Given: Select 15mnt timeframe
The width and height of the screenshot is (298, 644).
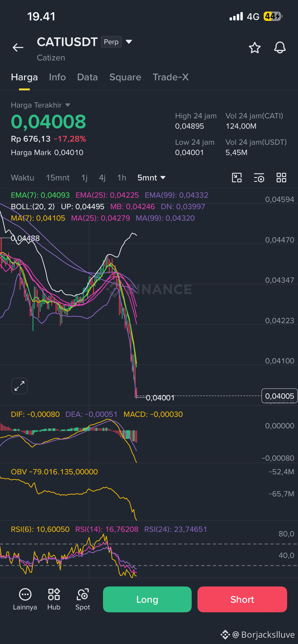Looking at the screenshot, I should point(58,178).
